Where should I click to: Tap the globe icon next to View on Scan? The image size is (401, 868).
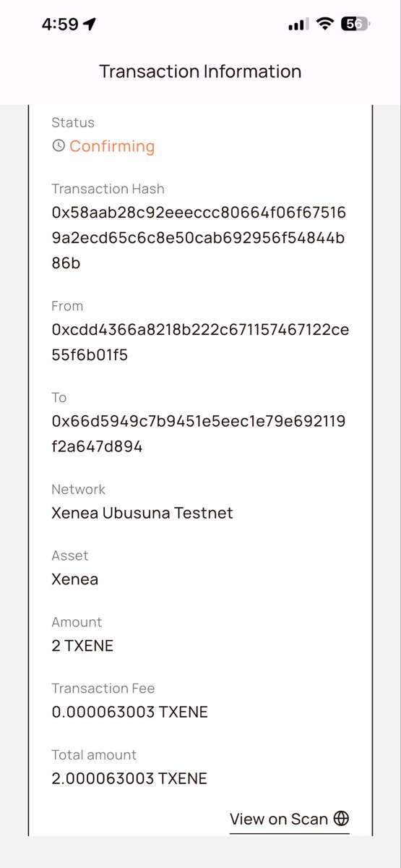click(342, 819)
